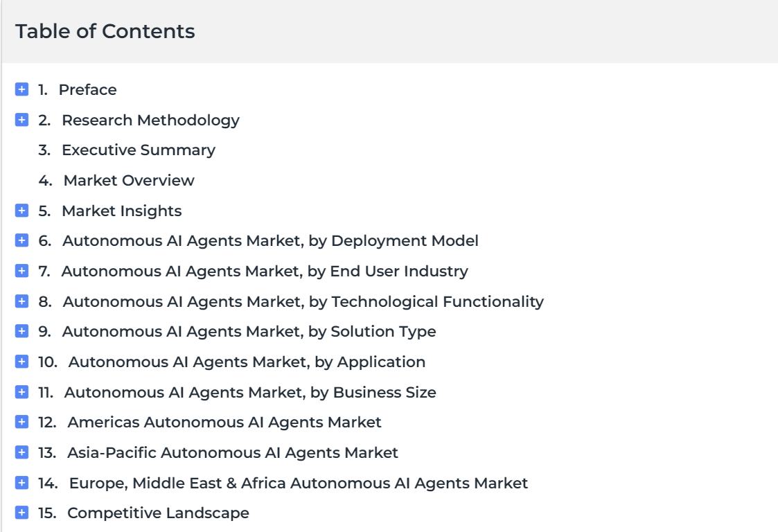Expand Americas market section plus icon
The image size is (778, 532).
click(22, 422)
